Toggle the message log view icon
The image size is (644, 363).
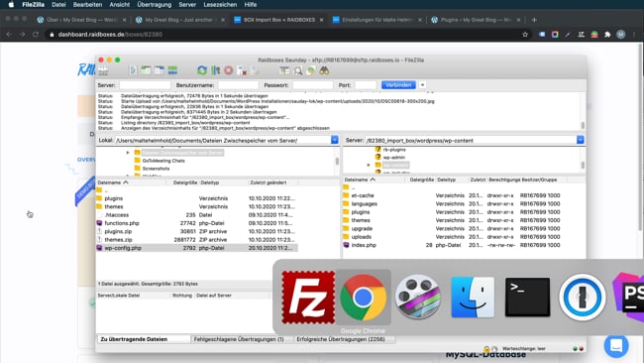pyautogui.click(x=133, y=70)
